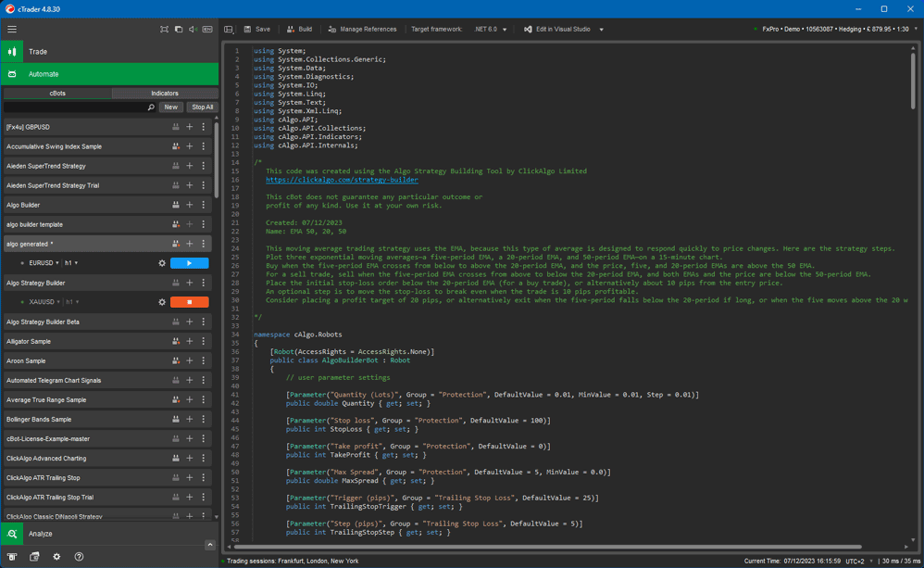Image resolution: width=924 pixels, height=568 pixels.
Task: Open options for ClickAlgo ATR Trailing Stop
Action: point(204,477)
